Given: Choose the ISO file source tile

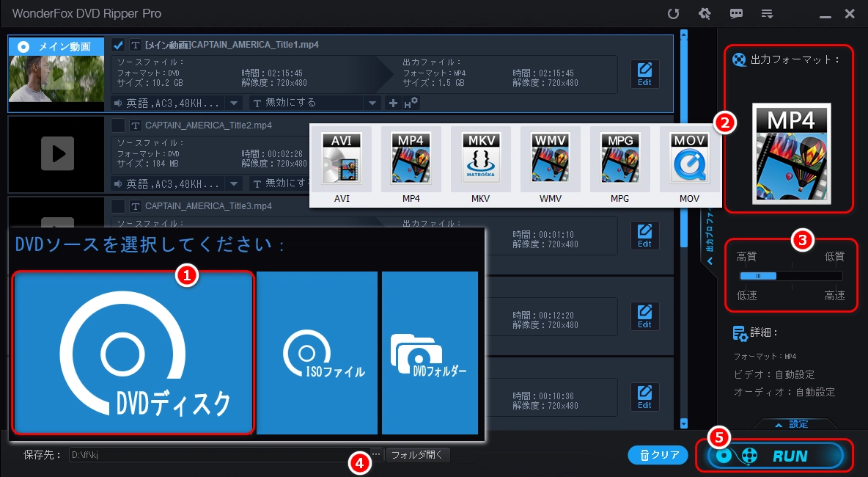Looking at the screenshot, I should tap(317, 352).
